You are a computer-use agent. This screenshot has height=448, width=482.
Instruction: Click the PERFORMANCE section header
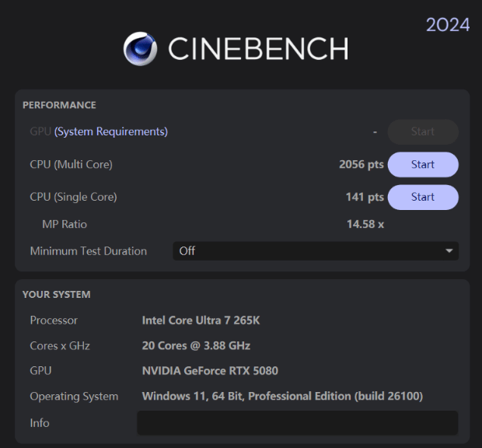(x=59, y=105)
